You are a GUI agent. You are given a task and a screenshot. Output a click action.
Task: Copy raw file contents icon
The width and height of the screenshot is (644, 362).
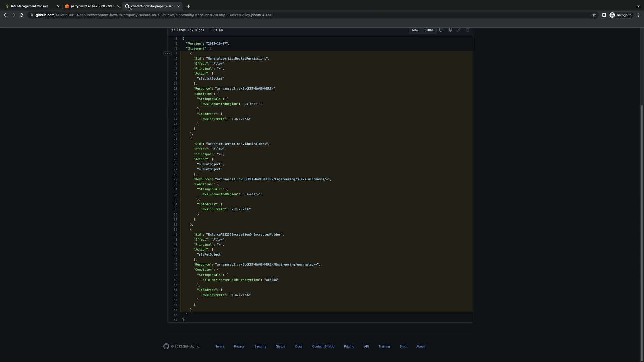point(450,30)
